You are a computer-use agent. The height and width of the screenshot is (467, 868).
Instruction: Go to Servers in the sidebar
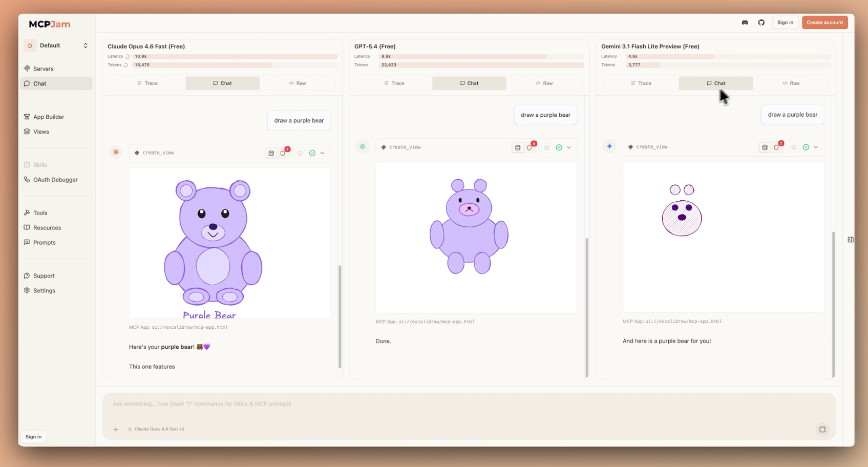43,69
